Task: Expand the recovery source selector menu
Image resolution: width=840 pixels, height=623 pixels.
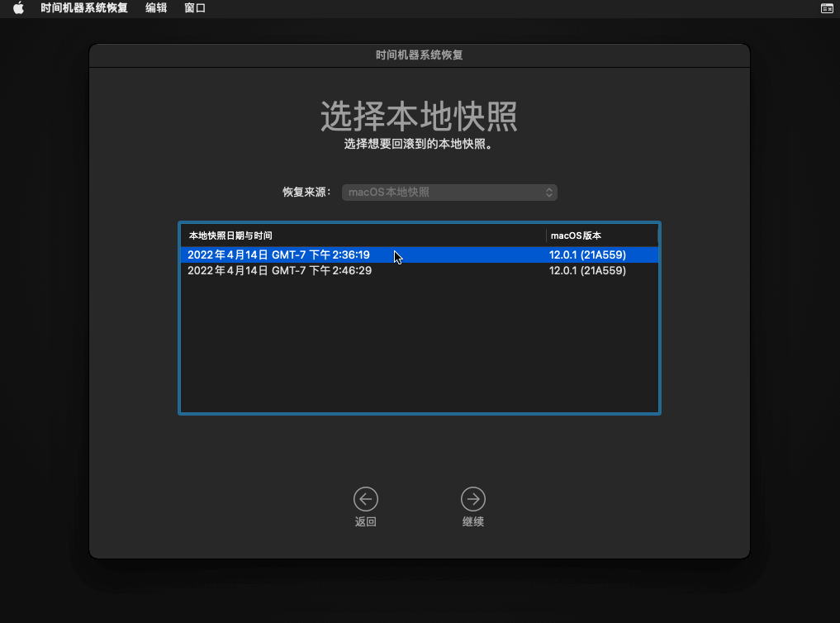Action: pos(449,192)
